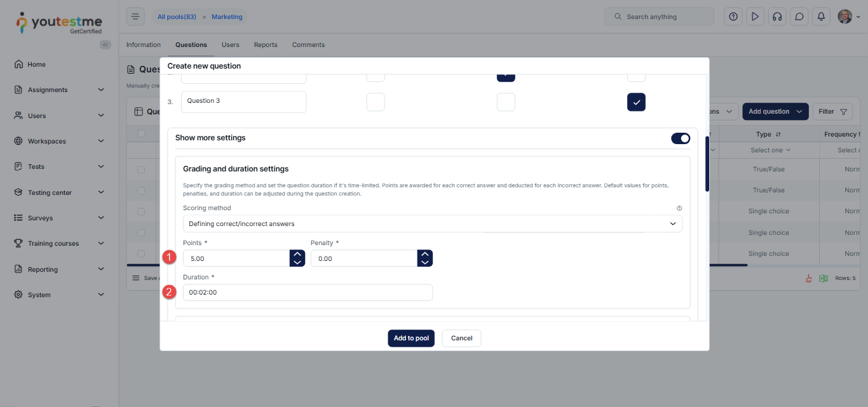The width and height of the screenshot is (868, 407).
Task: Click the Points field showing 5.00
Action: tap(236, 258)
